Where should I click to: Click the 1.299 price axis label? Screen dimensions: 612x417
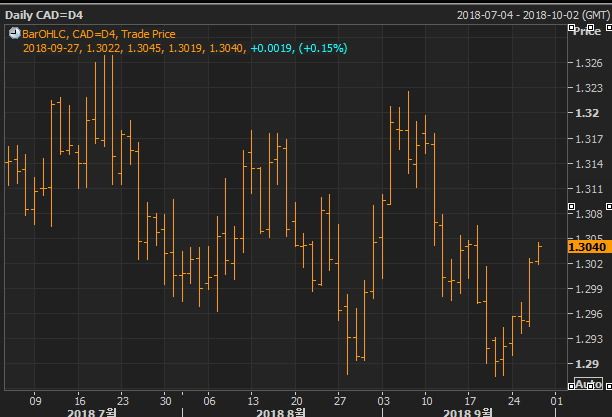pos(589,289)
